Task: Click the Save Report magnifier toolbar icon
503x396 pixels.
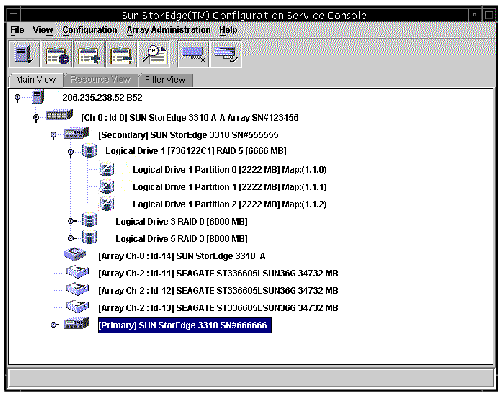Action: coord(154,54)
